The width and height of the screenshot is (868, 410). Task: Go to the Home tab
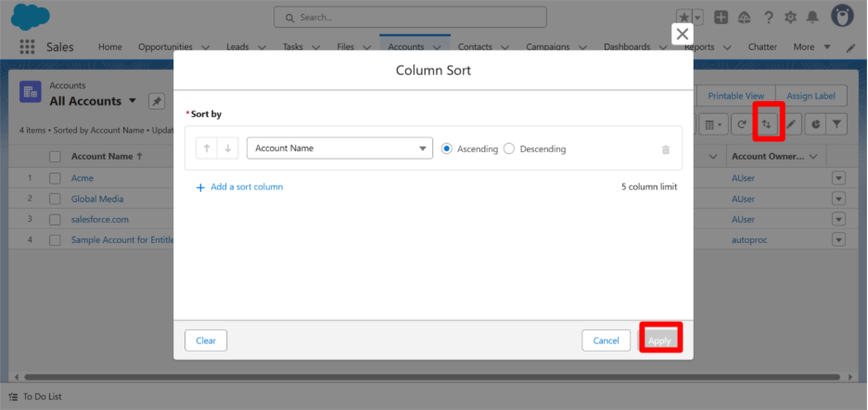(x=110, y=47)
